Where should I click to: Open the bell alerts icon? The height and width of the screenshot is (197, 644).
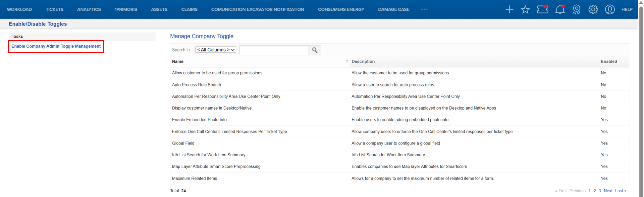560,9
